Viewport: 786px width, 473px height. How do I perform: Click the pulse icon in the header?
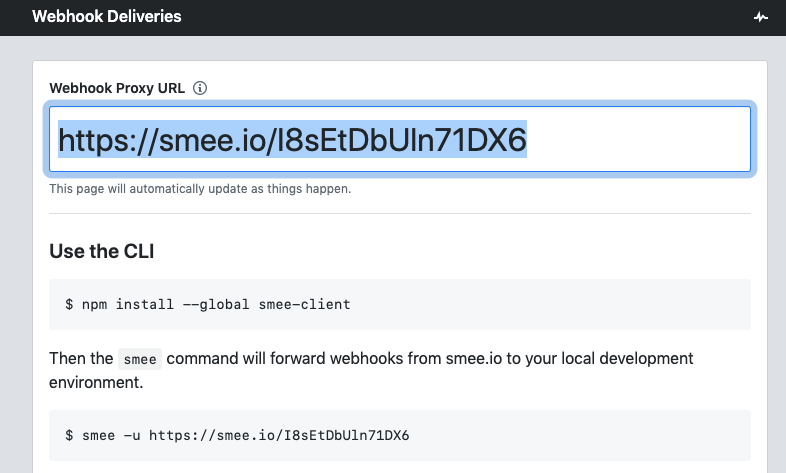pyautogui.click(x=760, y=17)
